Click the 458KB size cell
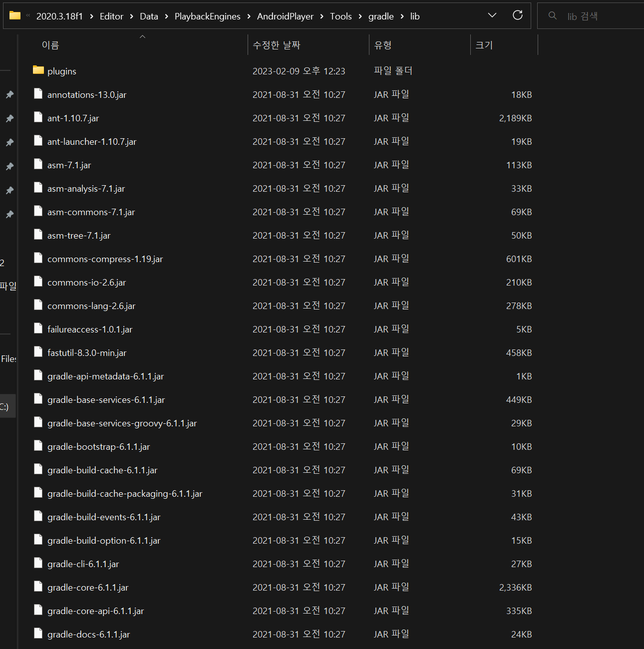The image size is (644, 649). [519, 353]
